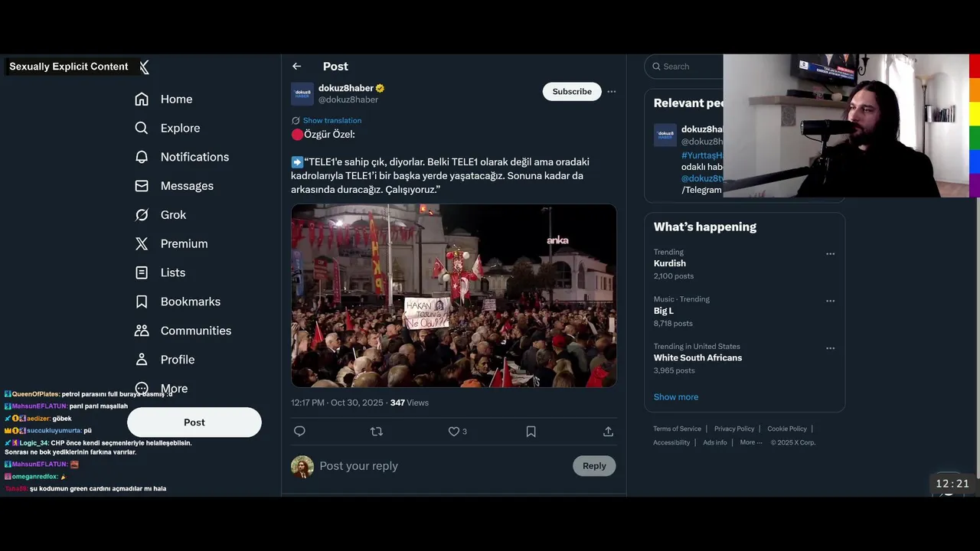Open the three-dot menu beside Subscribe
Viewport: 980px width, 551px height.
(611, 92)
